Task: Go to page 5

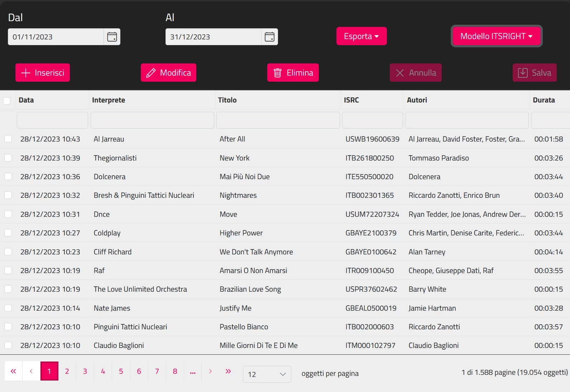Action: 121,371
